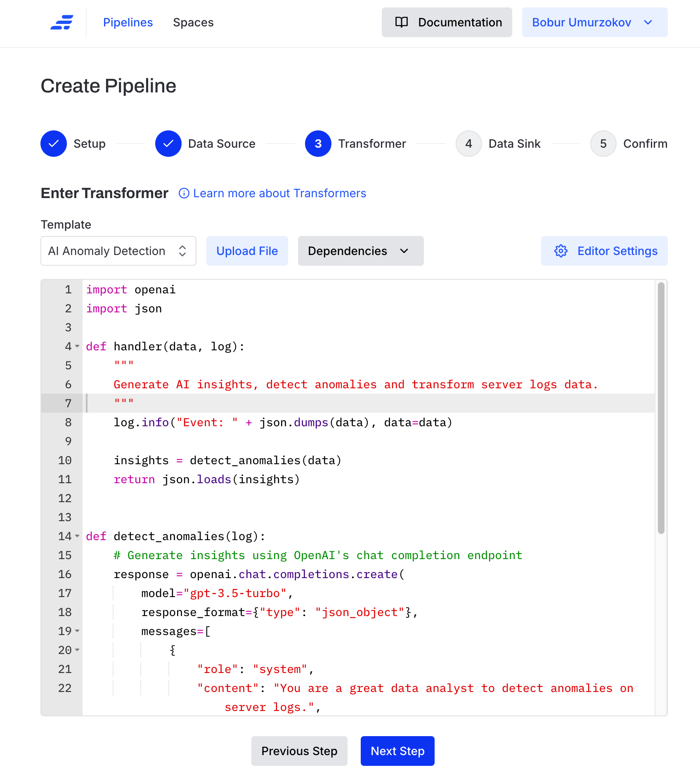Click the Create Pipeline heading
Screen dimensions: 700x784
(109, 86)
